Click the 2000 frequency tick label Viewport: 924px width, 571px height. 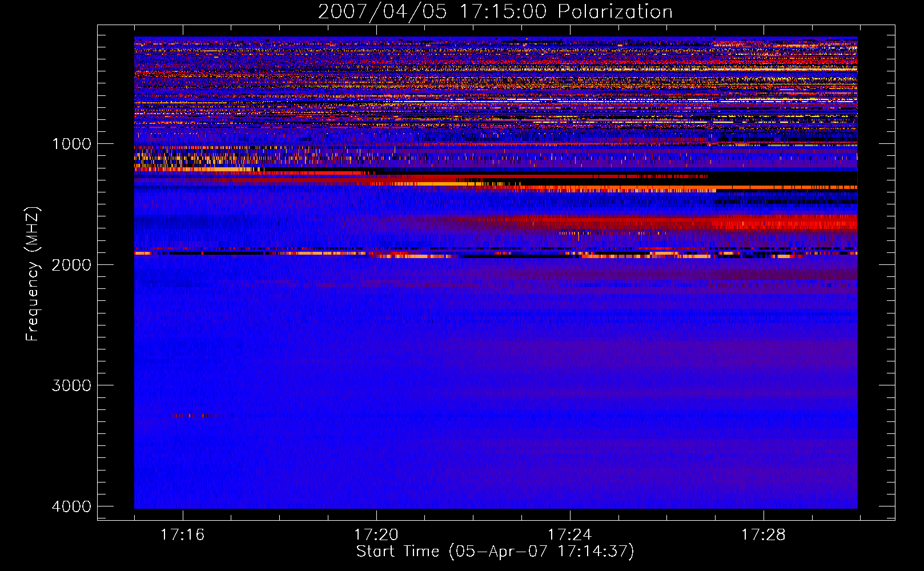pyautogui.click(x=71, y=265)
